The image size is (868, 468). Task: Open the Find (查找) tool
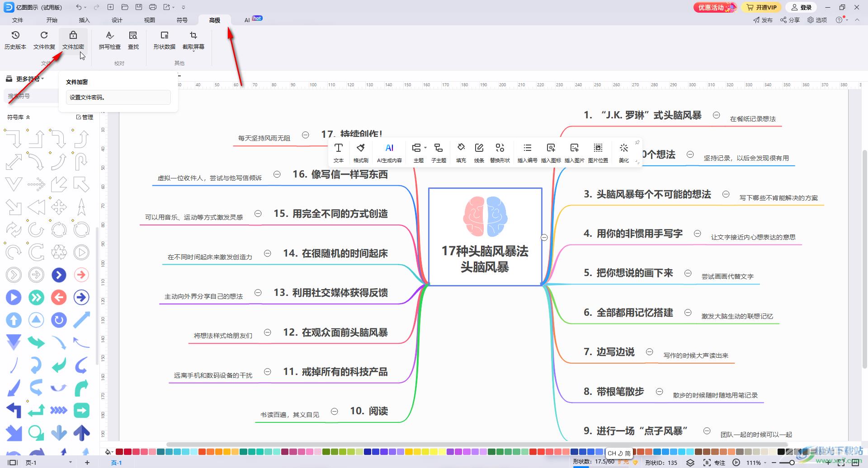133,40
